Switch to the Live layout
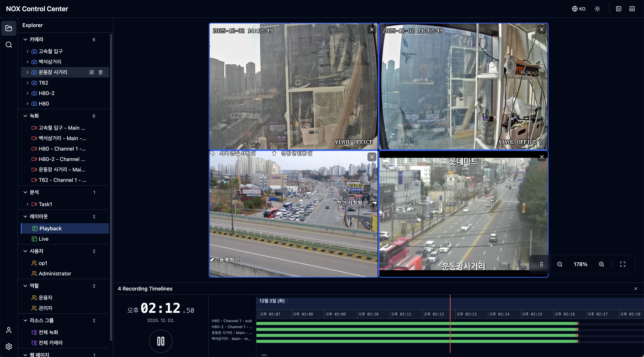Viewport: 644px width, 357px height. (x=43, y=239)
